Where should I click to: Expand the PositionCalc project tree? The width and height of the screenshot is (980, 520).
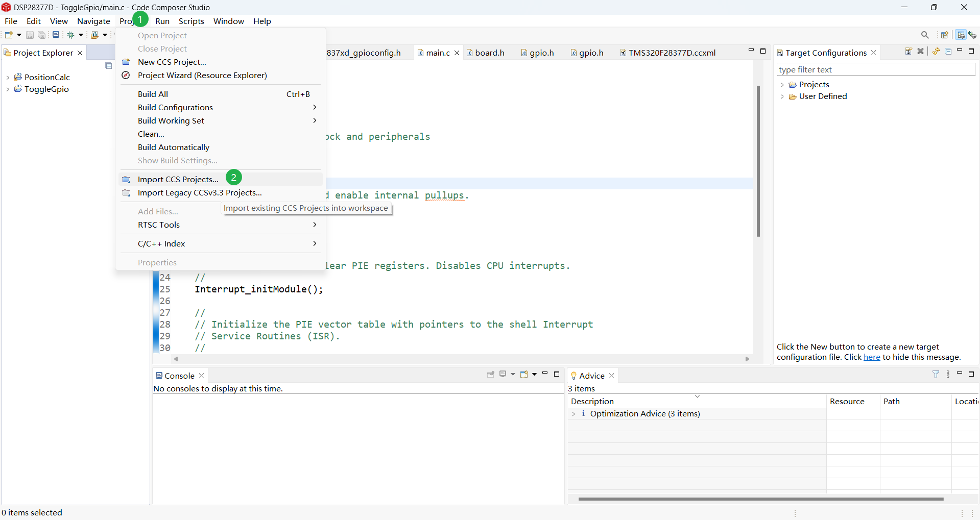8,78
